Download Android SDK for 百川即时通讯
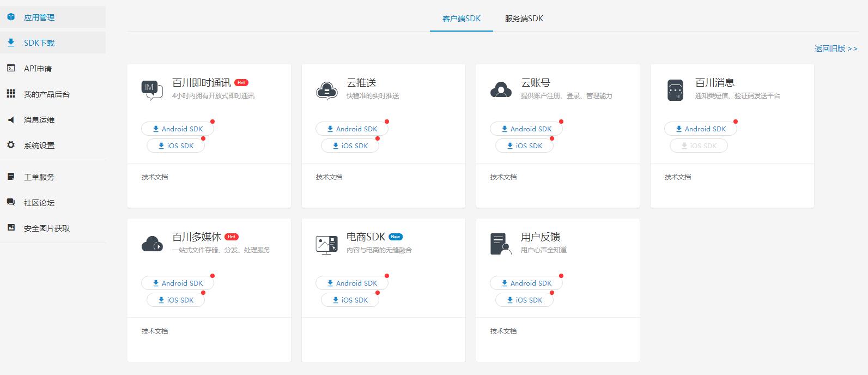The width and height of the screenshot is (868, 375). pyautogui.click(x=178, y=129)
